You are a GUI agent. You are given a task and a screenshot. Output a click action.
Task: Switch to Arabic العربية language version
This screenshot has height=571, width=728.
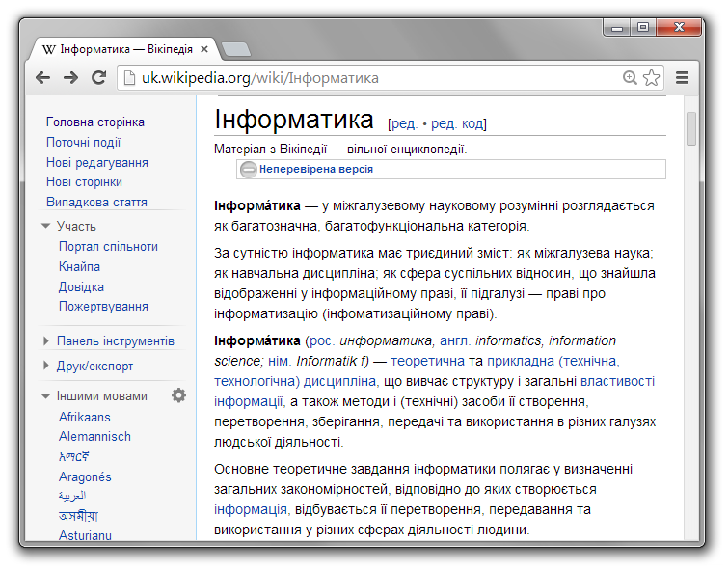point(72,496)
